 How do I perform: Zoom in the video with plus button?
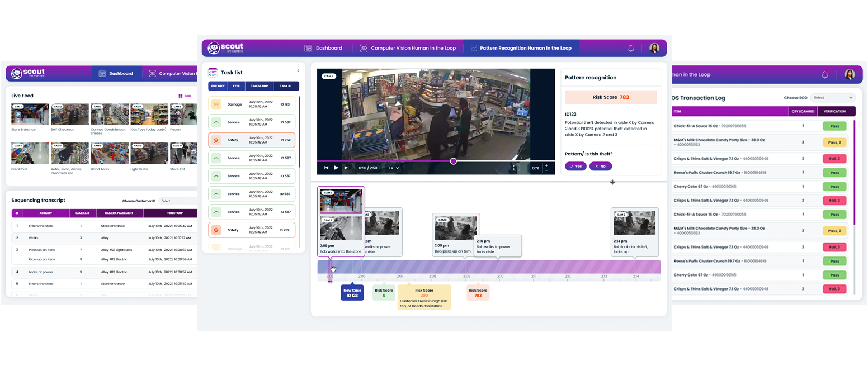coord(546,165)
